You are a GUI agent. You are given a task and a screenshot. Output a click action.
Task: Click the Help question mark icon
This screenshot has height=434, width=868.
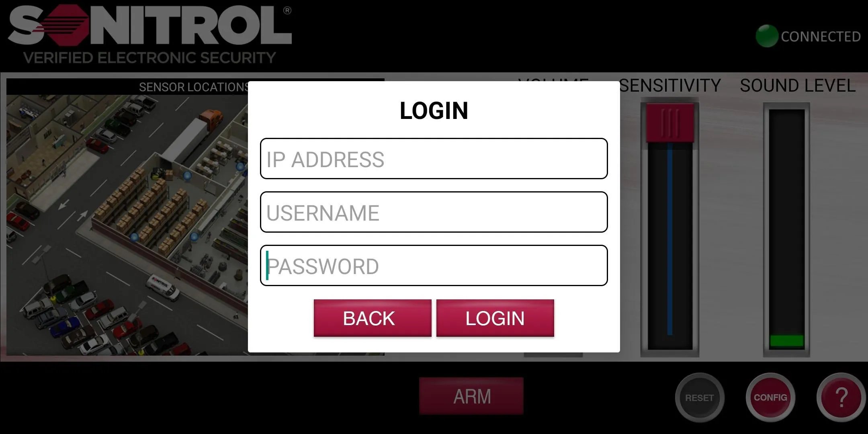pyautogui.click(x=840, y=397)
